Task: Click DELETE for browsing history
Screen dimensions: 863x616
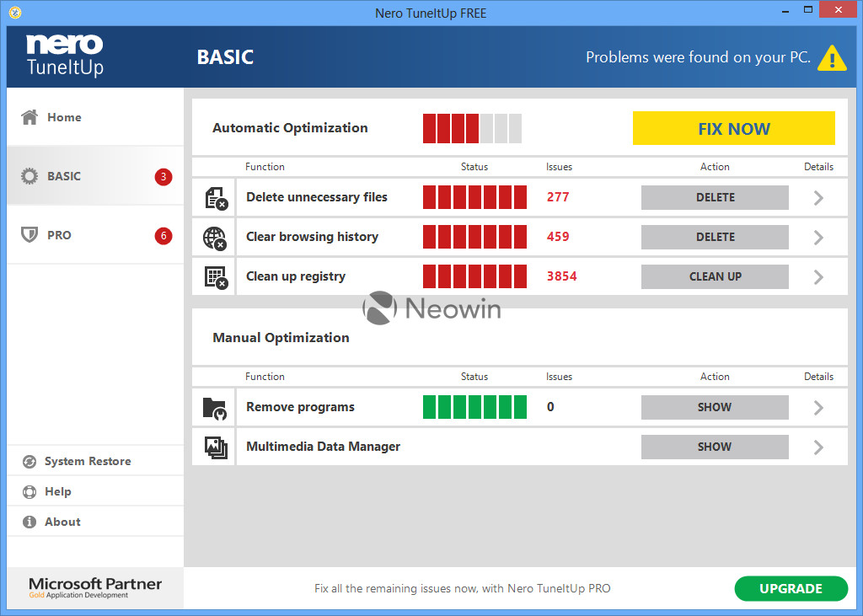Action: pos(715,238)
